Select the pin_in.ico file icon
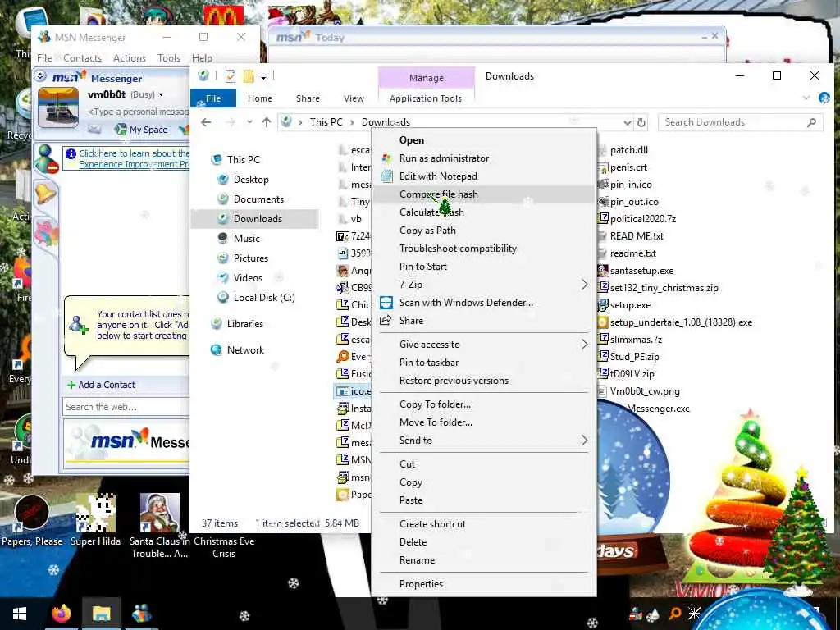This screenshot has height=630, width=840. click(x=603, y=185)
